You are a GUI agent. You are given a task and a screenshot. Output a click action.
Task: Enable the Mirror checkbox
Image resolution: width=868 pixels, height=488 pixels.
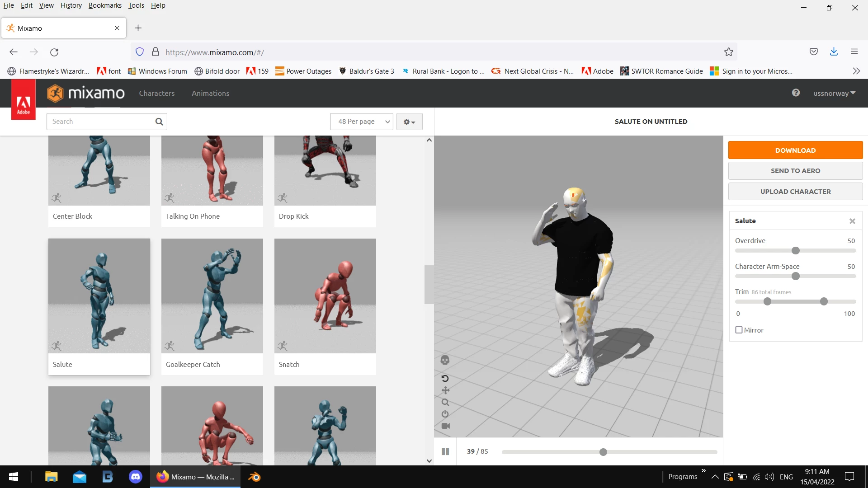point(739,330)
